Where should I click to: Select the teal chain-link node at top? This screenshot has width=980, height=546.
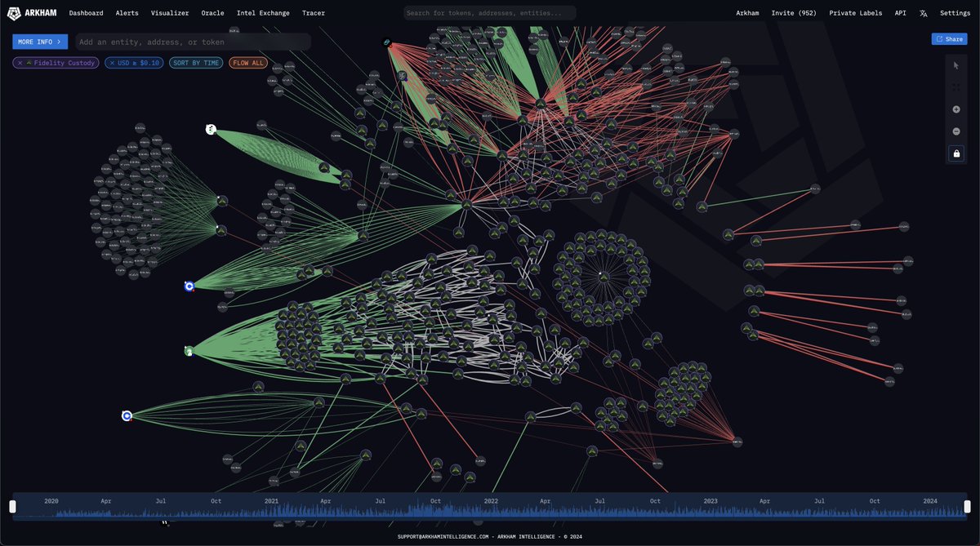(387, 42)
